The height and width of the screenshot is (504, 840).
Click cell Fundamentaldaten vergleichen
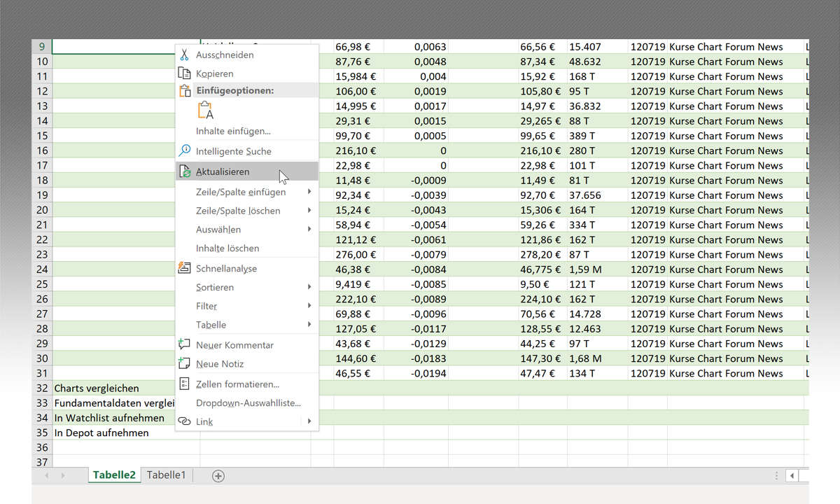114,402
